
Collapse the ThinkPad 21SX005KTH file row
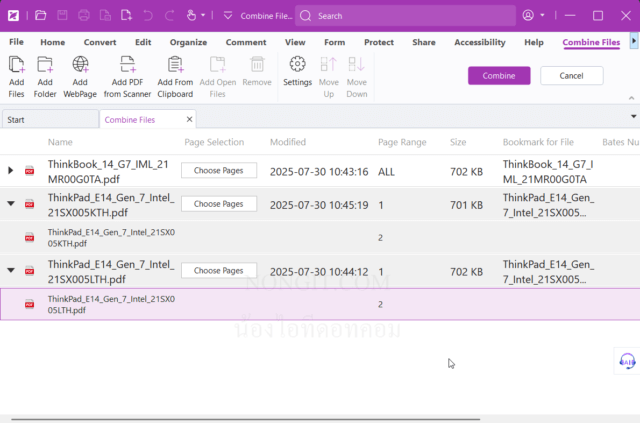[x=11, y=203]
